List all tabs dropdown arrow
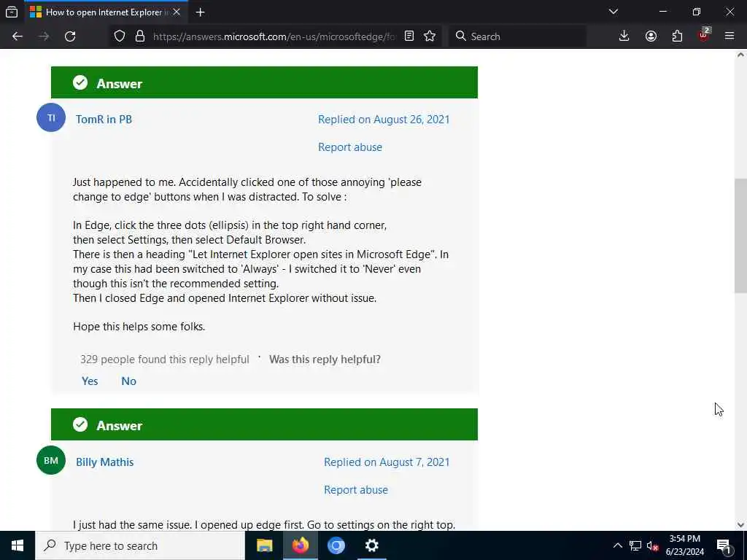Viewport: 747px width, 560px height. [614, 12]
